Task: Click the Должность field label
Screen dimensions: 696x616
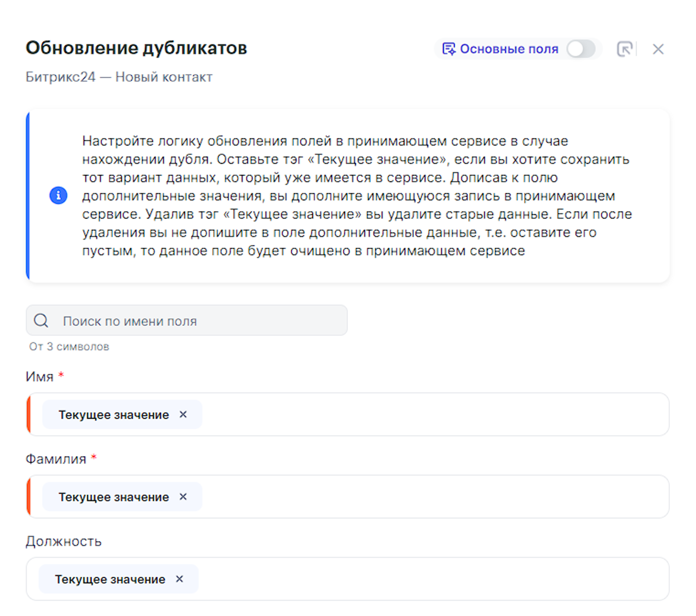Action: click(x=64, y=541)
